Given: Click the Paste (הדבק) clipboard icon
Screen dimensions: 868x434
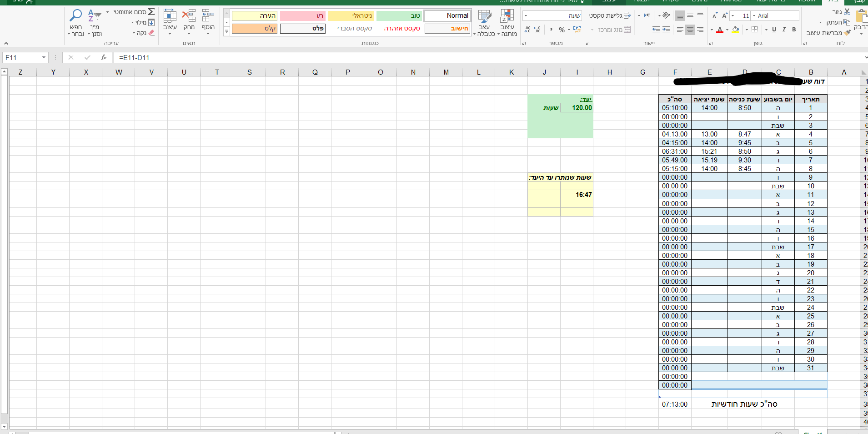Looking at the screenshot, I should click(x=861, y=16).
